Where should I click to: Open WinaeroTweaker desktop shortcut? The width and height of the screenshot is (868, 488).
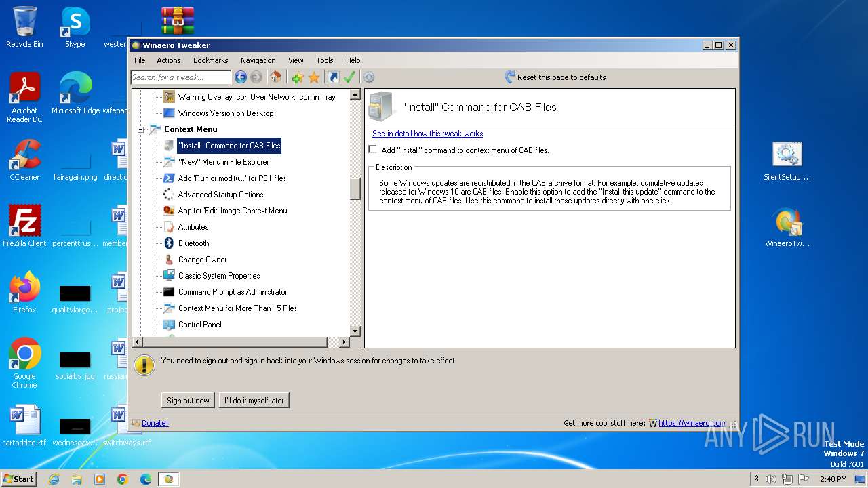787,228
